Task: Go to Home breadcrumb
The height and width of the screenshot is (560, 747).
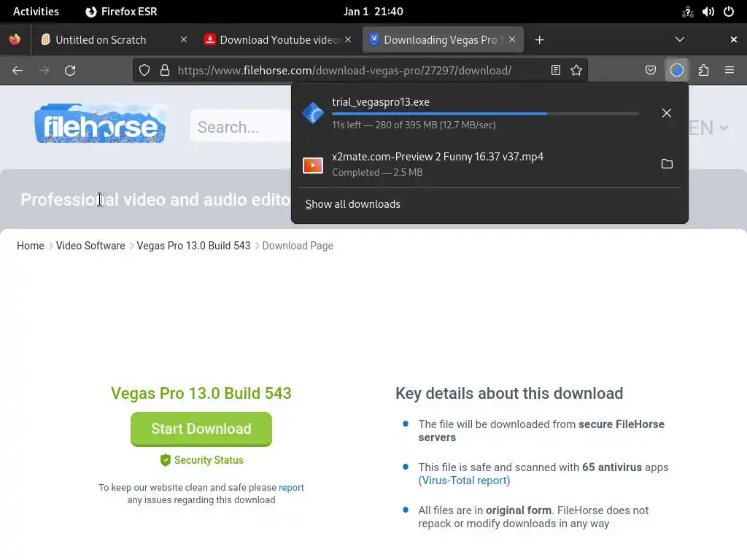Action: click(31, 246)
